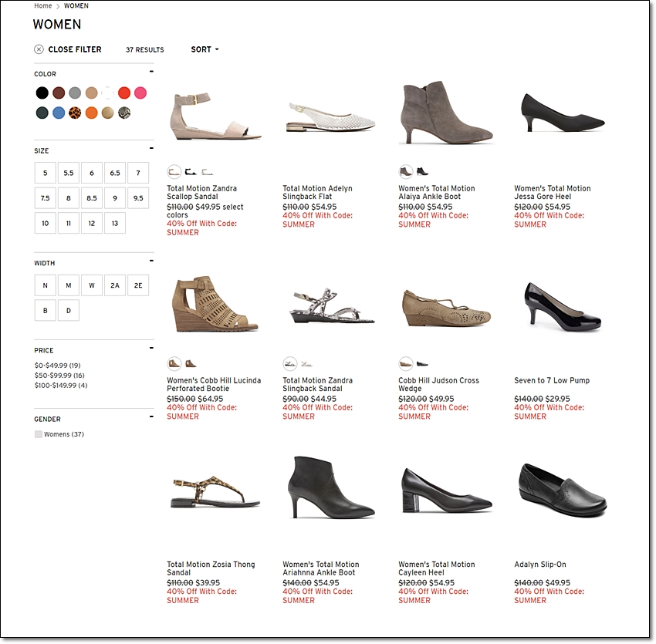Filter by pink color swatch
656x644 pixels.
pyautogui.click(x=140, y=93)
